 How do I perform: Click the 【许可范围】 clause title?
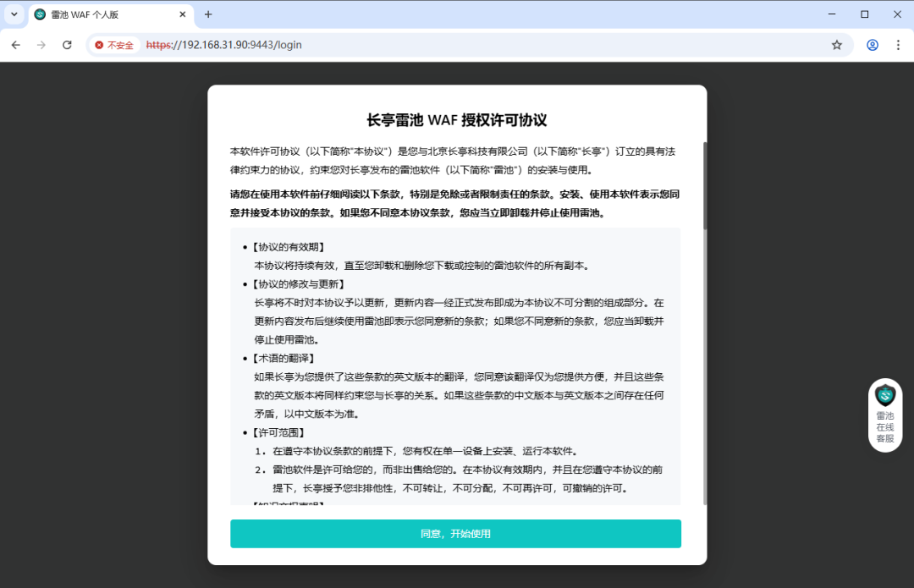[278, 432]
